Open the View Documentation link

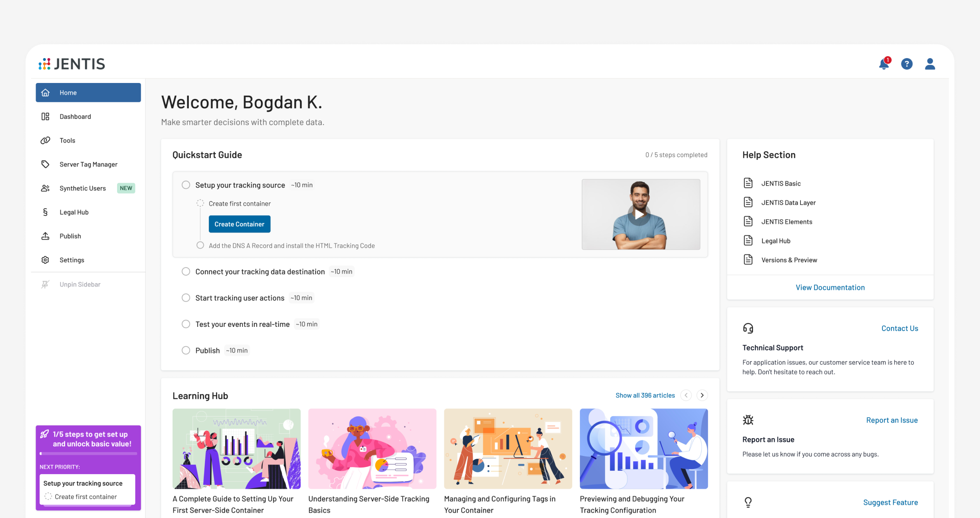[830, 287]
